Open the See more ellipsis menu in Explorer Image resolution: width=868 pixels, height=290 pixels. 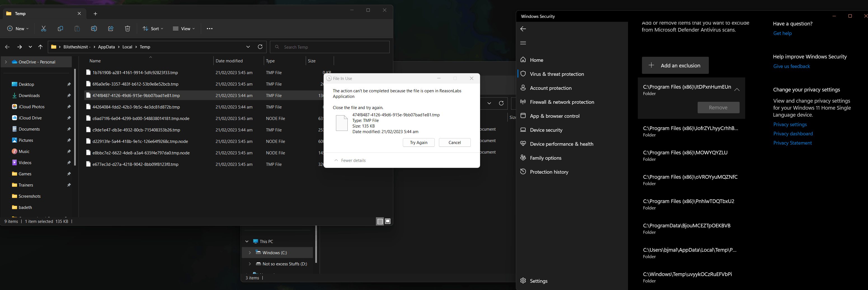coord(210,29)
